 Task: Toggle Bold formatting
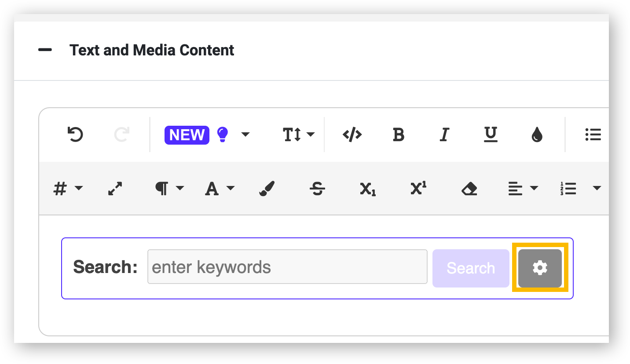[x=398, y=135]
